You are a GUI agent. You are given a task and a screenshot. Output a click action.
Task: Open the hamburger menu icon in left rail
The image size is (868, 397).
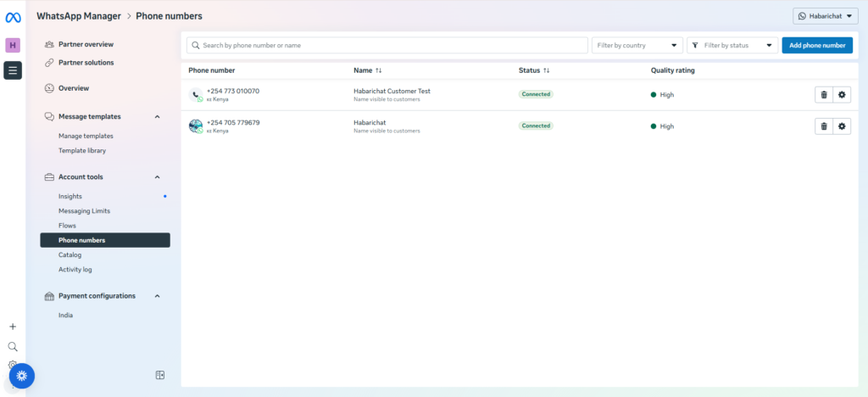pyautogui.click(x=13, y=70)
